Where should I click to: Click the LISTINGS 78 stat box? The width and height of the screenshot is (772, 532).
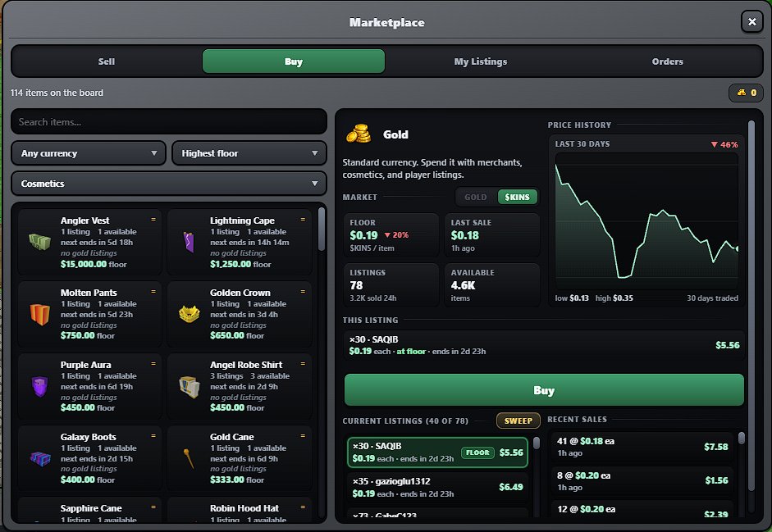click(x=391, y=285)
